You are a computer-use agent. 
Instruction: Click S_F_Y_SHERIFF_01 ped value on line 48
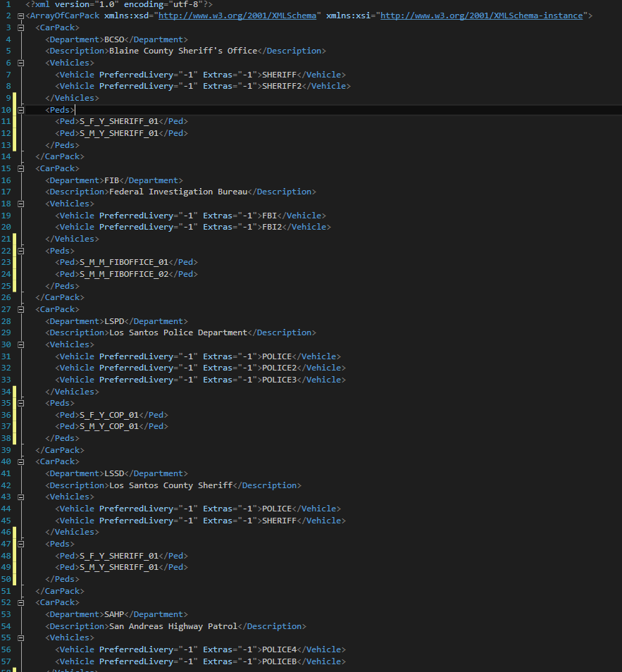tap(119, 556)
